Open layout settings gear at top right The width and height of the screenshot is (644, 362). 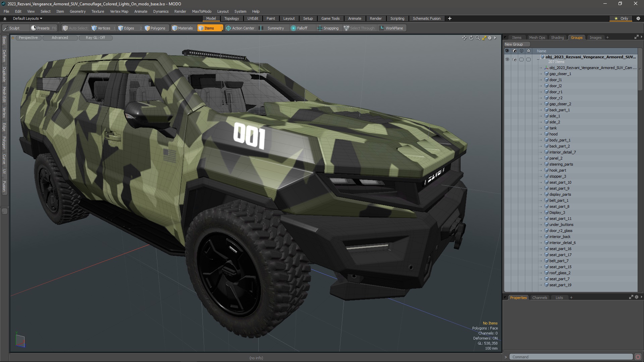(638, 18)
